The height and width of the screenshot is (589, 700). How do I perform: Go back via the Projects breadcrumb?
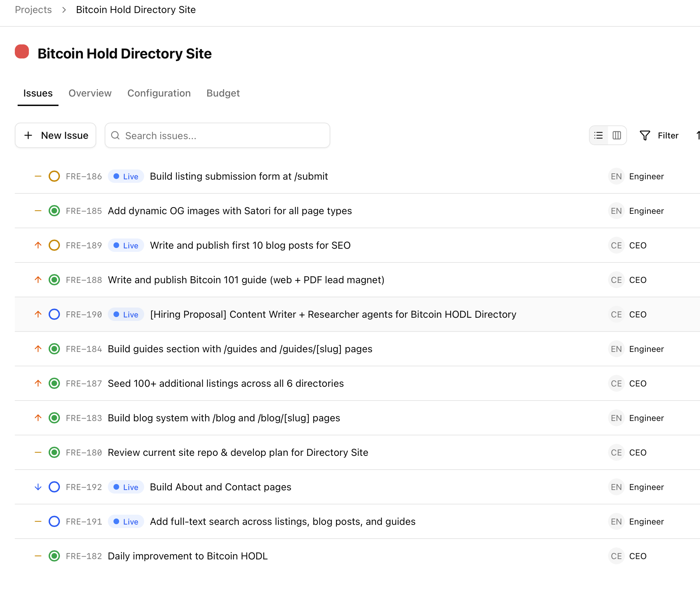click(33, 10)
